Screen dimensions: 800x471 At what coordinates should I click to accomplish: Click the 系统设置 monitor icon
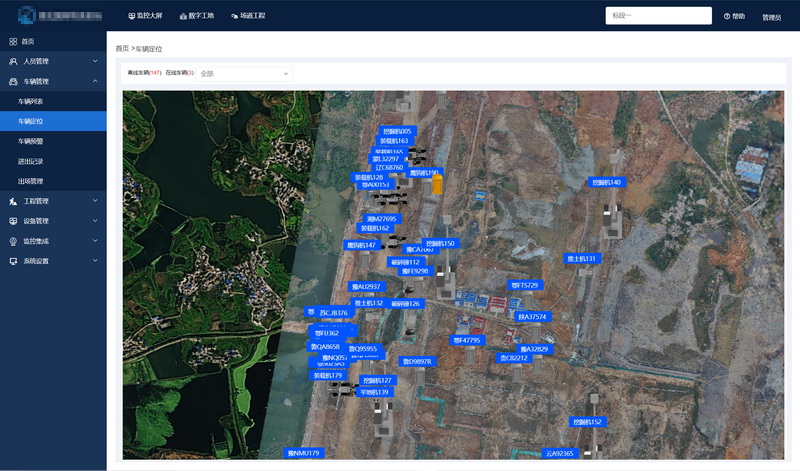click(13, 261)
